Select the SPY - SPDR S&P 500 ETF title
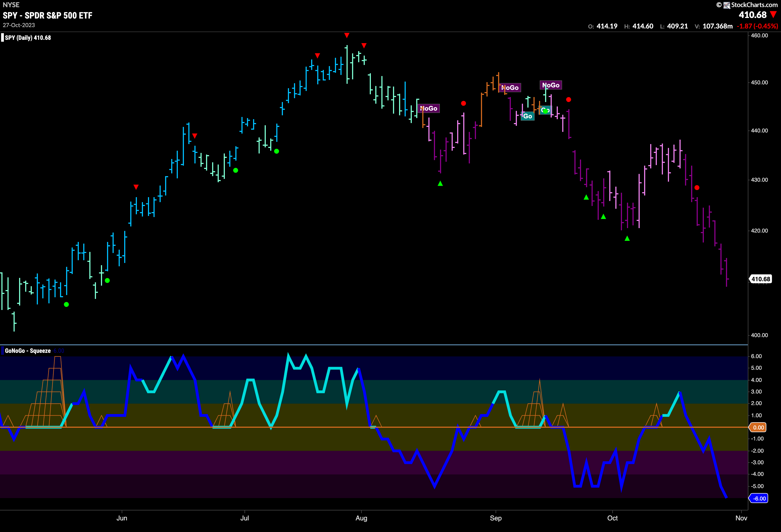 pyautogui.click(x=47, y=15)
